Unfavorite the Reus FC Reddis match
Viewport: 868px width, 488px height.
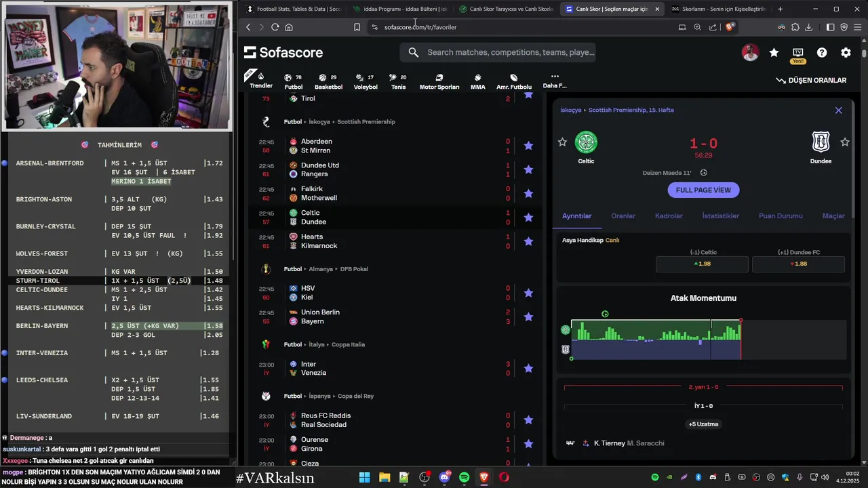pos(528,420)
